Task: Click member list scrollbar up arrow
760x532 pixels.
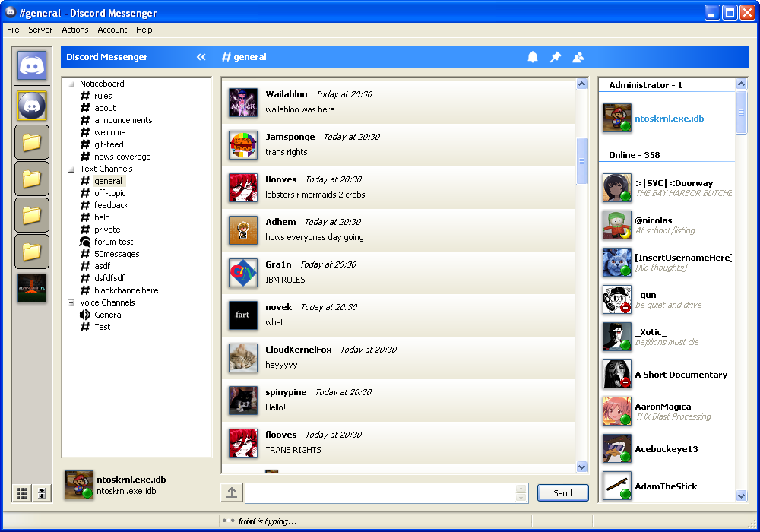Action: click(x=741, y=84)
